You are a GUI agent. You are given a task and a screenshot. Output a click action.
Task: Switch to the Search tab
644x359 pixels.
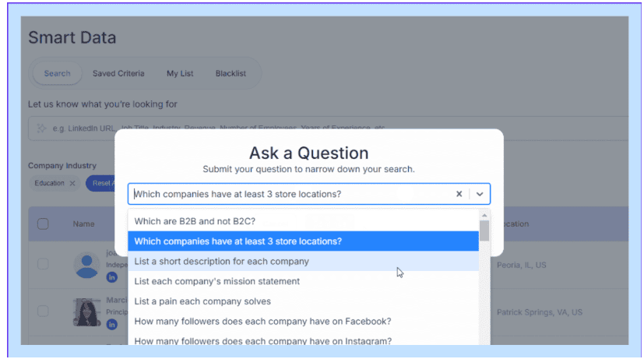pyautogui.click(x=57, y=73)
